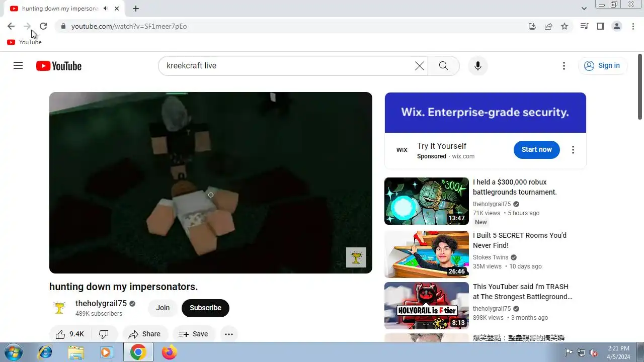Join theholygrail75 channel membership
The image size is (644, 362).
[x=163, y=308]
